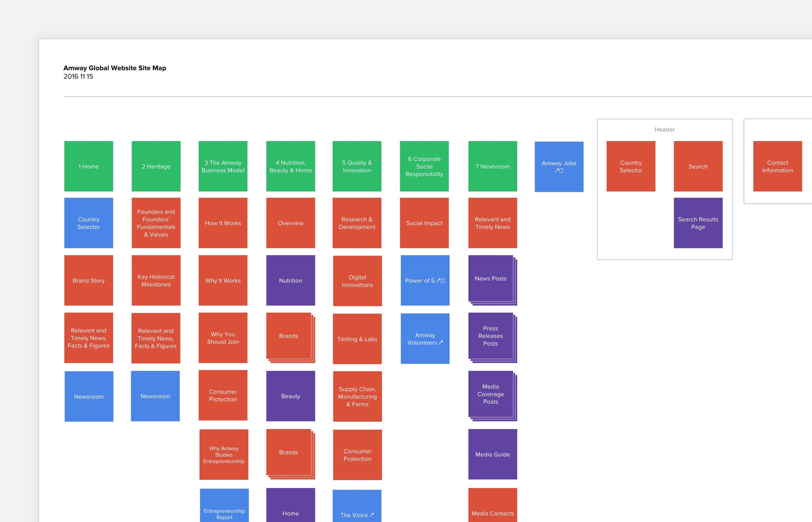This screenshot has width=812, height=522.
Task: Open the blue Power of 5 link box
Action: [425, 280]
